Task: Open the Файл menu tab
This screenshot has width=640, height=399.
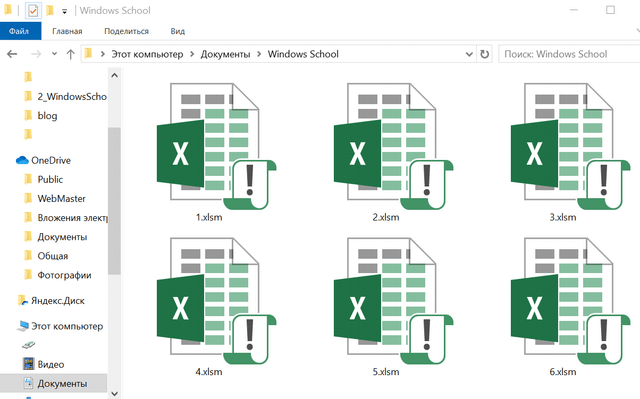Action: point(20,31)
